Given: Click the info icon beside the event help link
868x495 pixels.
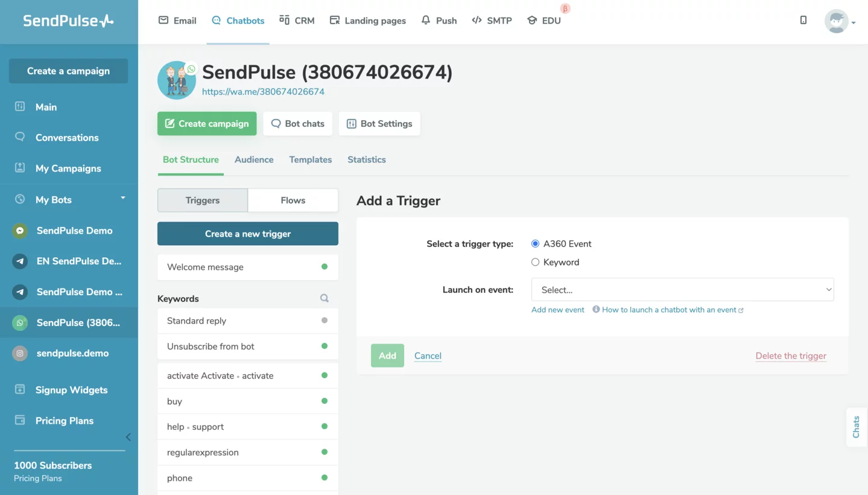Looking at the screenshot, I should pyautogui.click(x=596, y=310).
